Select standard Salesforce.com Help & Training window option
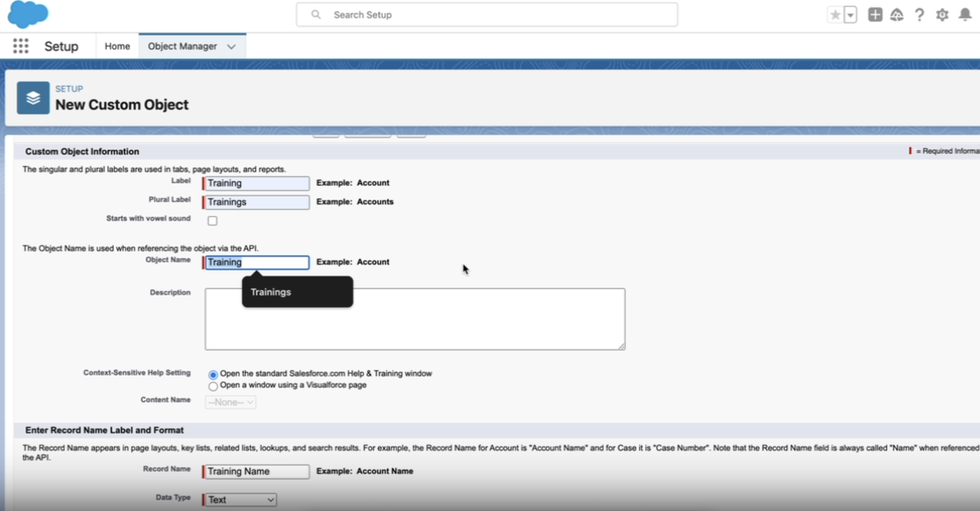The image size is (980, 511). point(213,375)
